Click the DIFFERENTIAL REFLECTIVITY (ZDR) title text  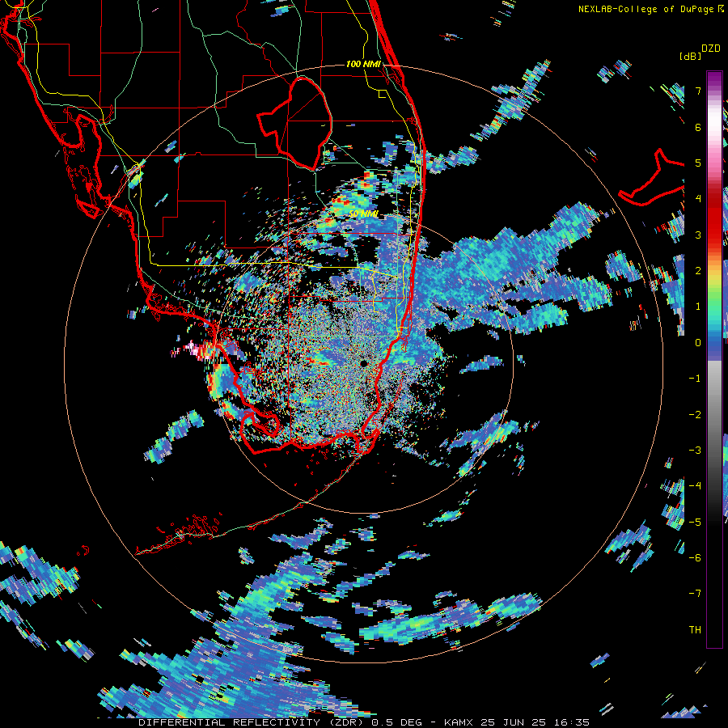[x=252, y=722]
